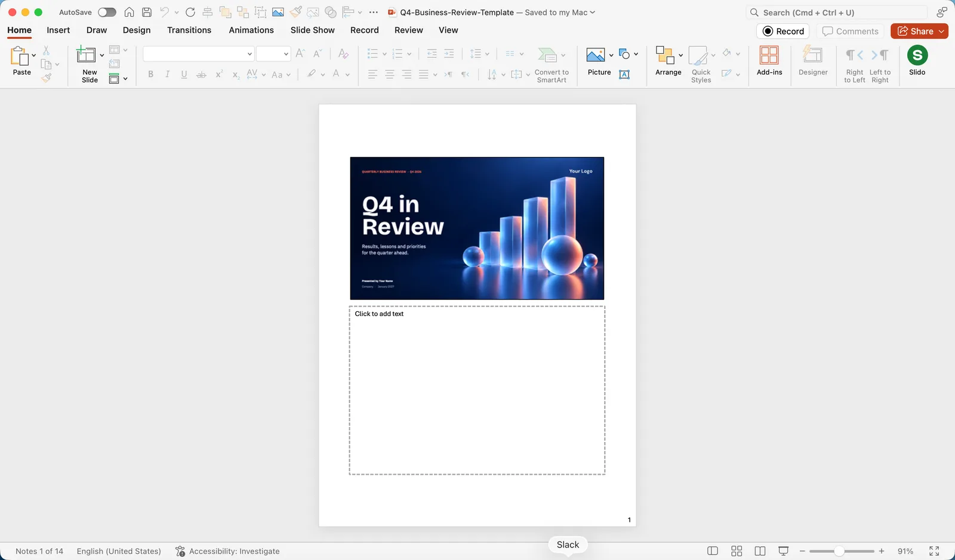Toggle Strikethrough formatting
The width and height of the screenshot is (955, 560).
click(x=201, y=75)
